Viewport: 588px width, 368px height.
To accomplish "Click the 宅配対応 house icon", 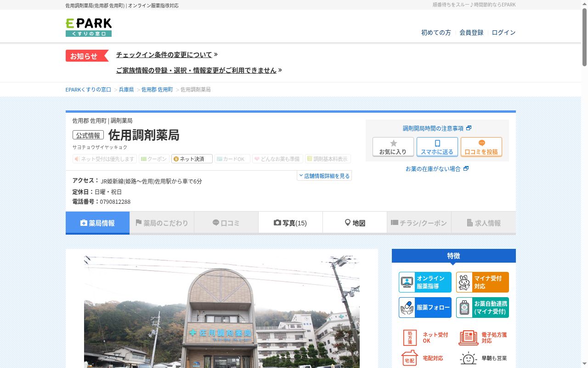I will point(409,358).
